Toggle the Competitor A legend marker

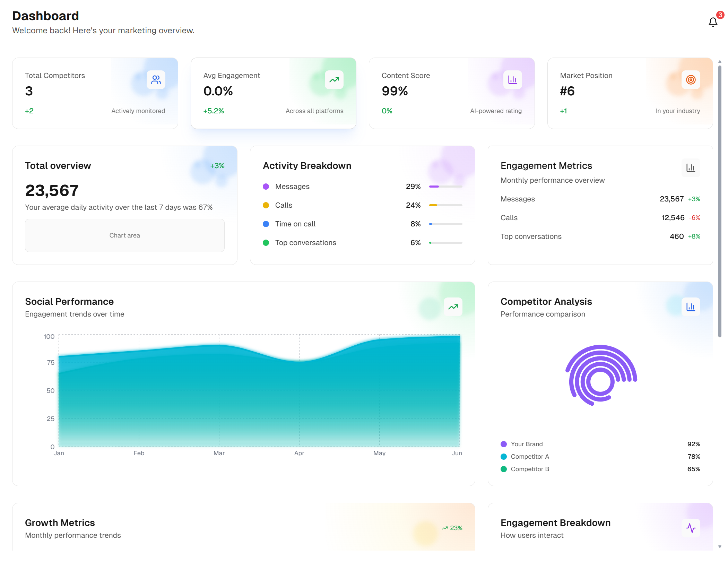503,457
